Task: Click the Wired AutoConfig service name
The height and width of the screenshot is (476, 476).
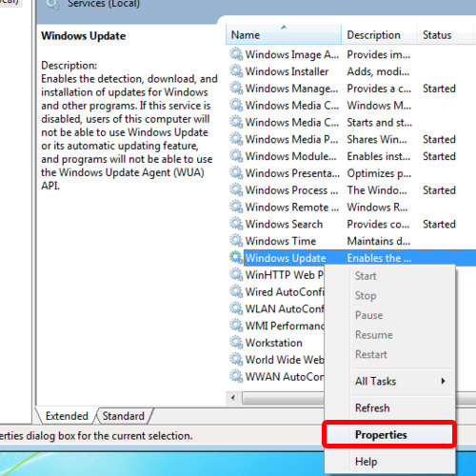Action: pos(285,291)
